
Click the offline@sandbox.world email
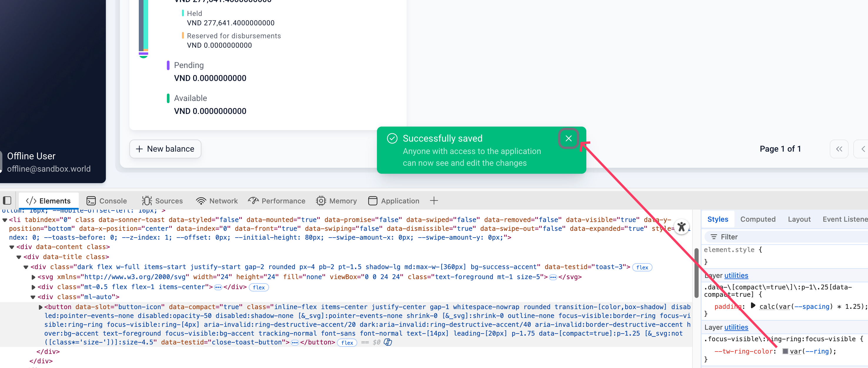point(49,169)
